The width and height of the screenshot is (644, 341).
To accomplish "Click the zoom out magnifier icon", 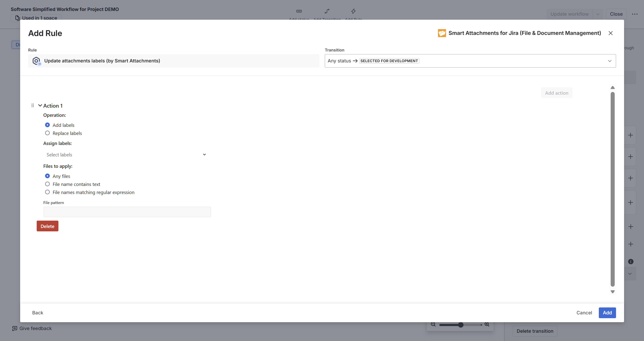I will (x=433, y=324).
